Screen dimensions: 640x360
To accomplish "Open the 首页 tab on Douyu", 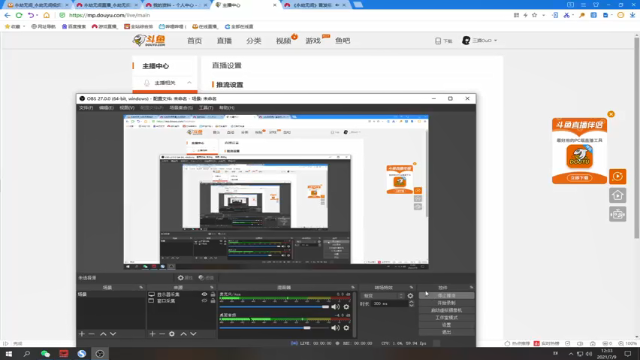I will point(194,41).
